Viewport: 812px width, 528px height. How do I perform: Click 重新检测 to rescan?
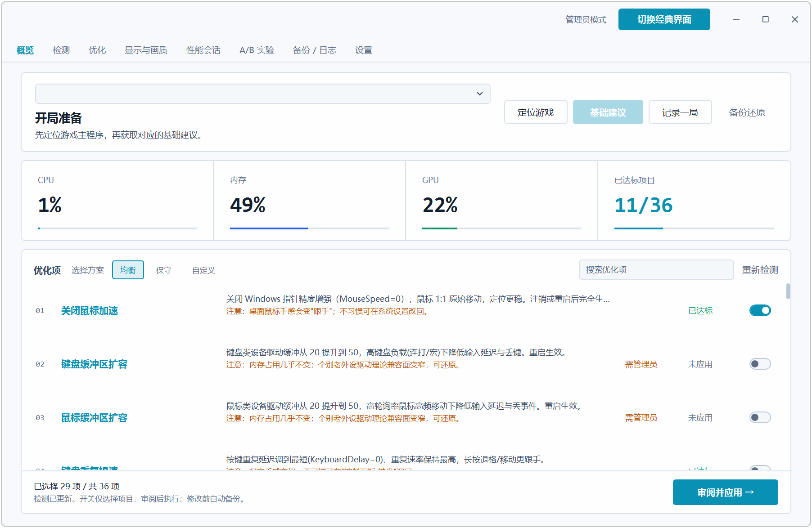(x=760, y=269)
